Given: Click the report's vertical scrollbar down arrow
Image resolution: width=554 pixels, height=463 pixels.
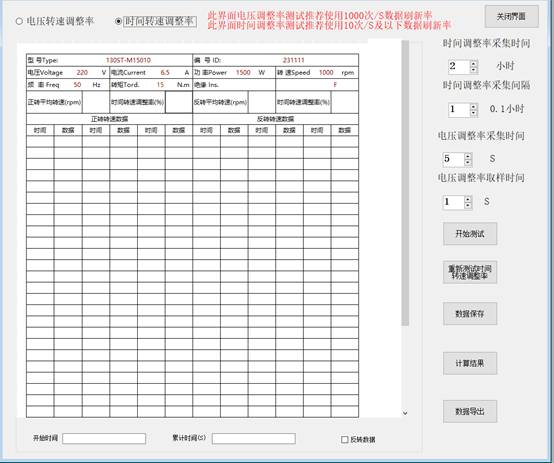Looking at the screenshot, I should 405,413.
